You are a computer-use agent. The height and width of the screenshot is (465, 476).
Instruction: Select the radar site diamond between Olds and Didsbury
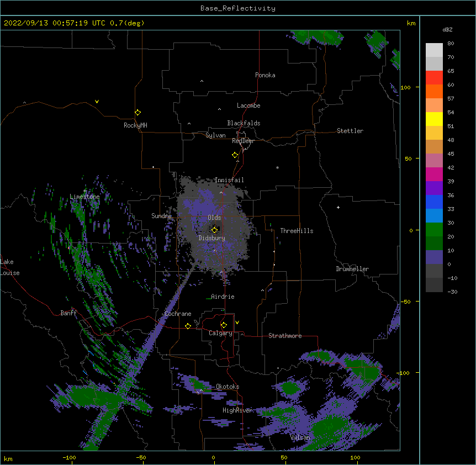pyautogui.click(x=214, y=230)
